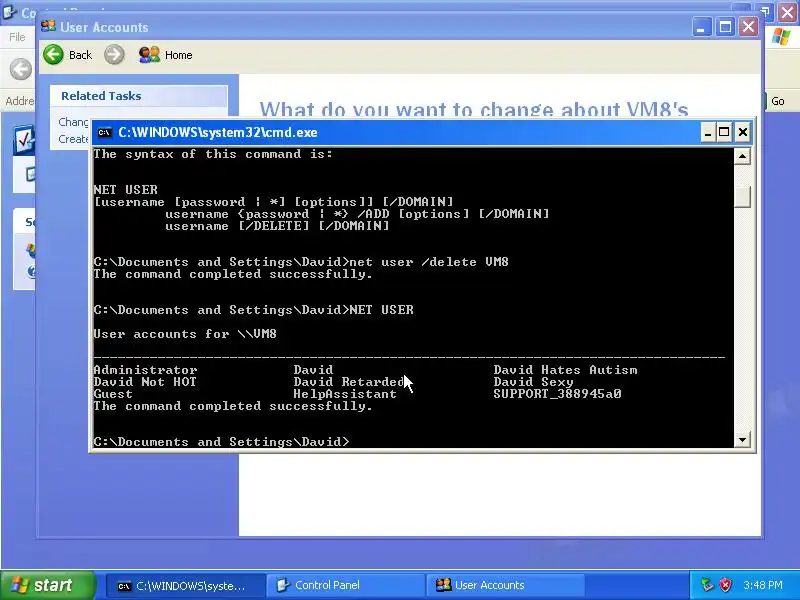Switch to User Accounts taskbar button
The image size is (800, 600).
(x=506, y=586)
